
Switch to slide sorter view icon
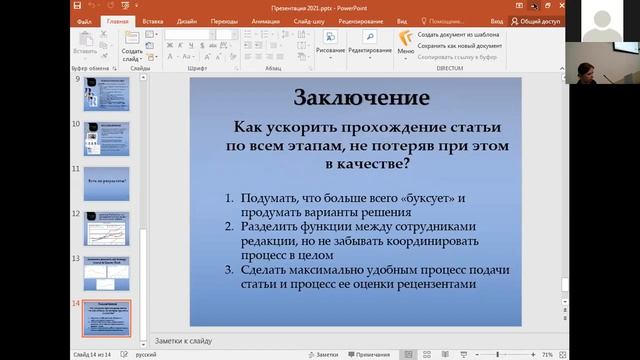coord(427,355)
